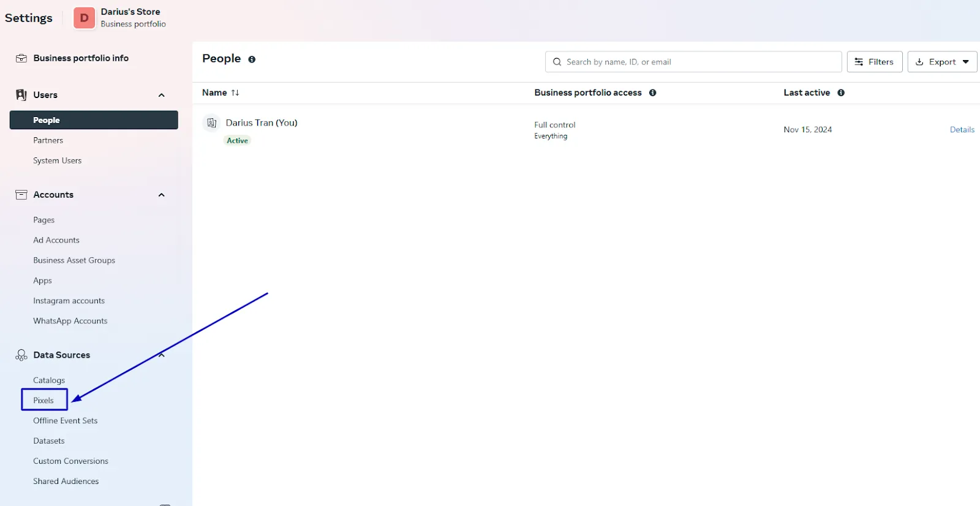This screenshot has height=506, width=980.
Task: Click the Darius's Store avatar icon
Action: coord(85,18)
